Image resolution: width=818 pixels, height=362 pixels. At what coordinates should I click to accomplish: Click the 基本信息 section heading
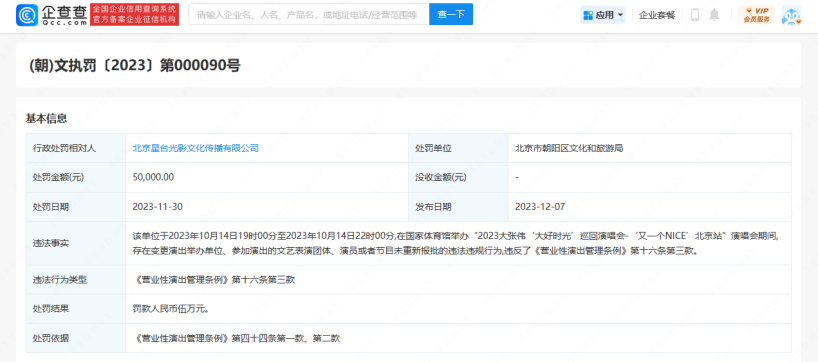46,118
